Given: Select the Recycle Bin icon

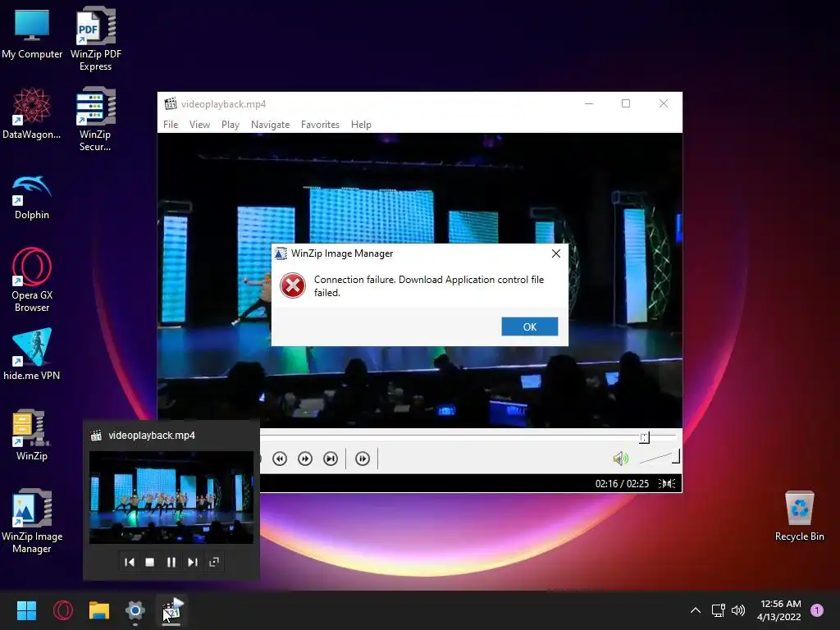Looking at the screenshot, I should (799, 517).
